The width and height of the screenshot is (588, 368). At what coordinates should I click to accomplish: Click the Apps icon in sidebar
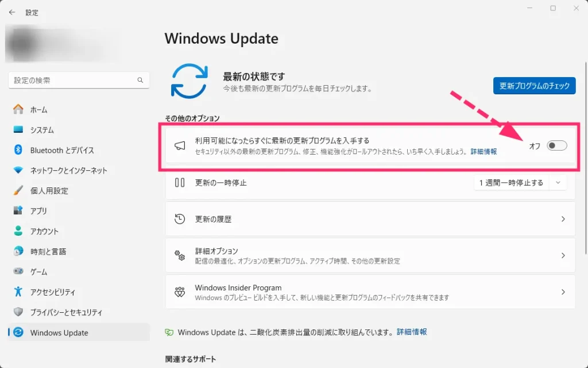point(18,210)
